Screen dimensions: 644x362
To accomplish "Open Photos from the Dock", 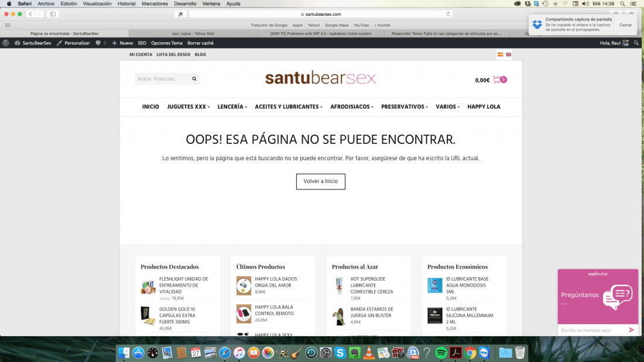I will tap(268, 353).
